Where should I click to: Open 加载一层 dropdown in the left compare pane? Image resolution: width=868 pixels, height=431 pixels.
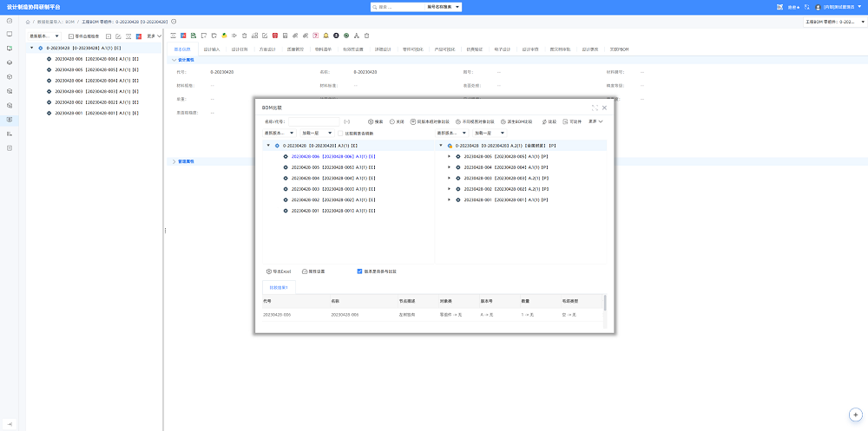(317, 134)
